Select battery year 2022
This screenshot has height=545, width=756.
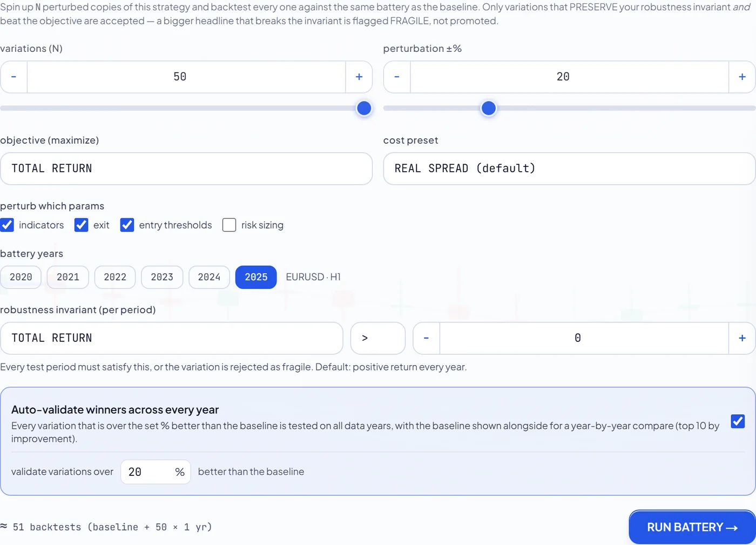coord(115,277)
